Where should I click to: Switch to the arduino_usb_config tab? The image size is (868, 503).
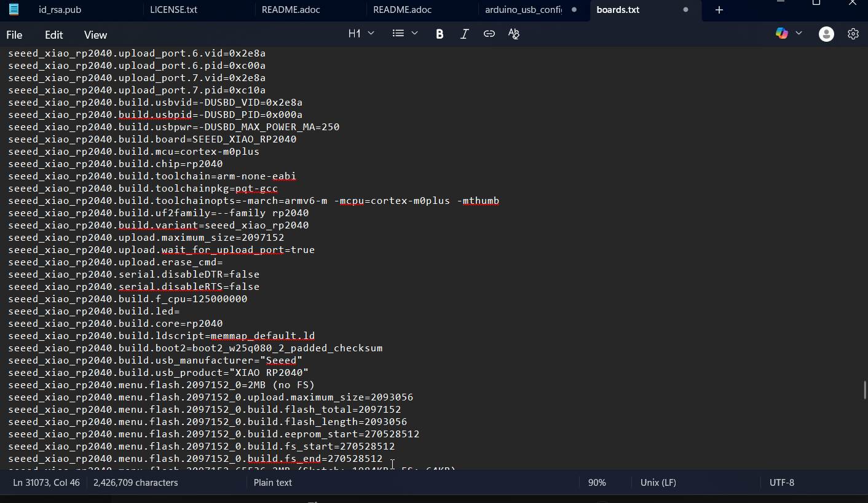(x=523, y=10)
